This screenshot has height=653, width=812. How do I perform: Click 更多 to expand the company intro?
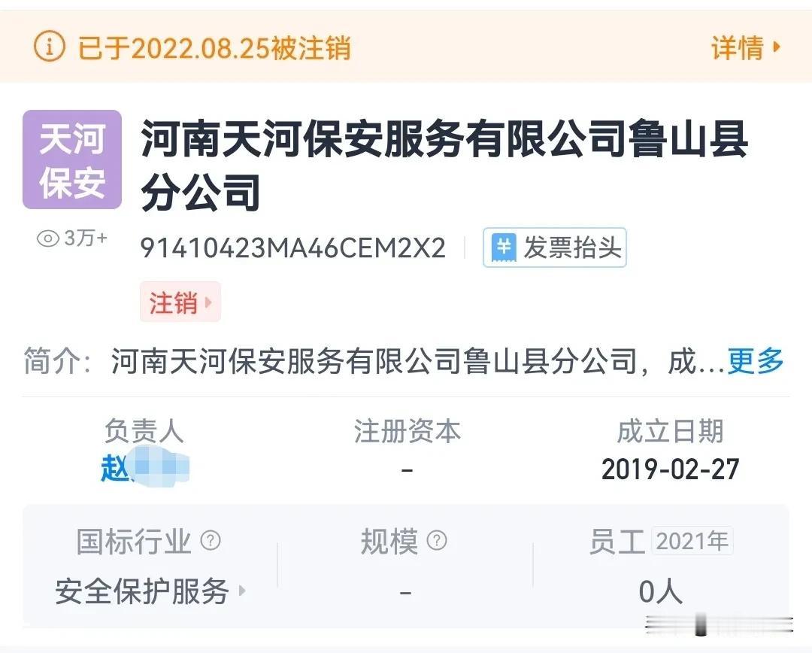pos(756,360)
